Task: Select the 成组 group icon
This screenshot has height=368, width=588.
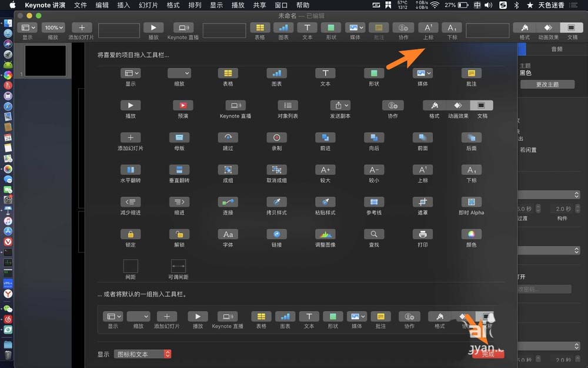Action: 228,170
